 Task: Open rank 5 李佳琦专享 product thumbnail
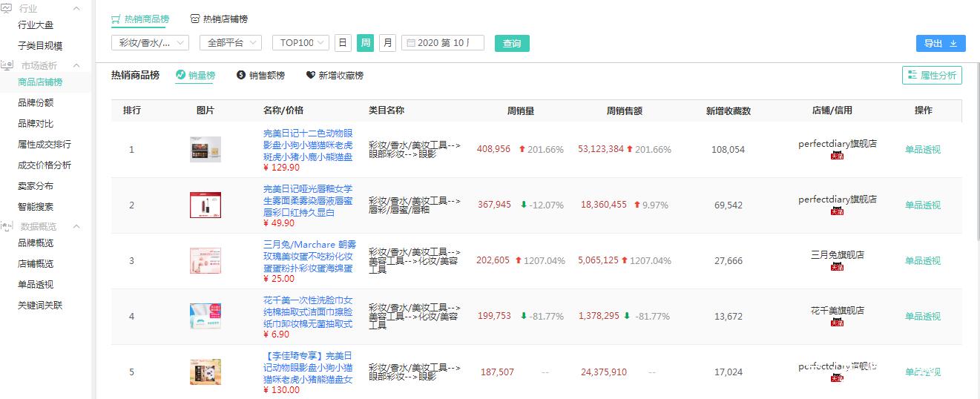205,372
